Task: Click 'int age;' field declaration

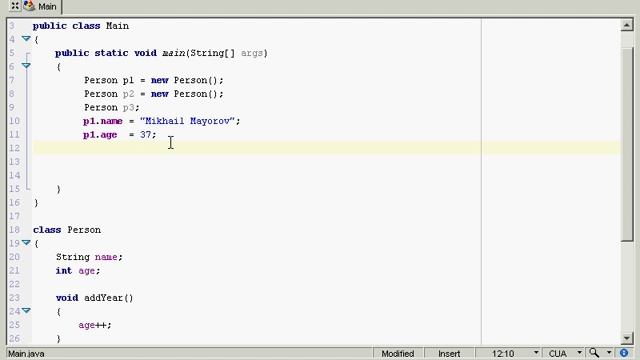Action: click(78, 271)
